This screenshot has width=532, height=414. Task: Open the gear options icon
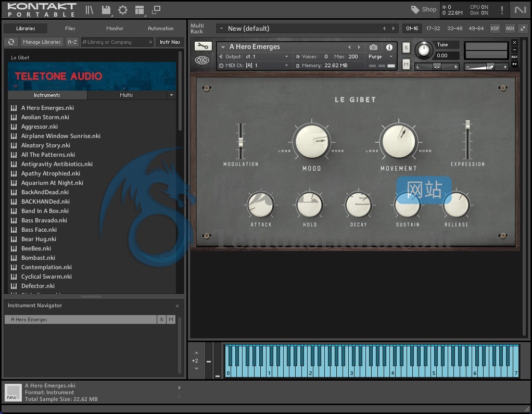click(123, 10)
